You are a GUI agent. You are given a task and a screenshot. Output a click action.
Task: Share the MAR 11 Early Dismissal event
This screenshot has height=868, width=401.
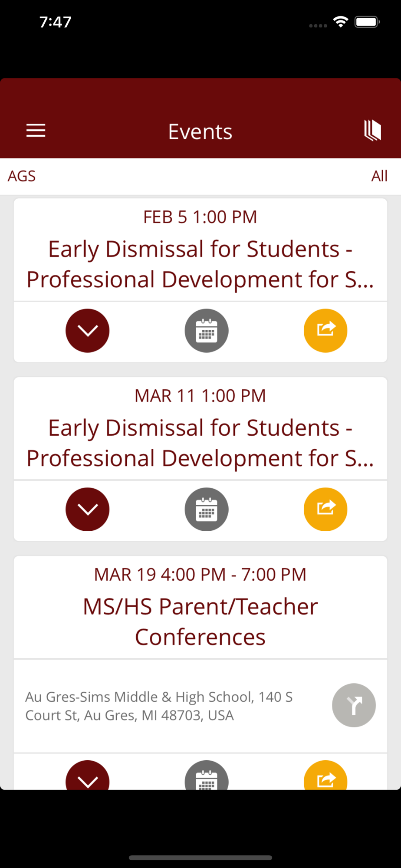pyautogui.click(x=325, y=510)
